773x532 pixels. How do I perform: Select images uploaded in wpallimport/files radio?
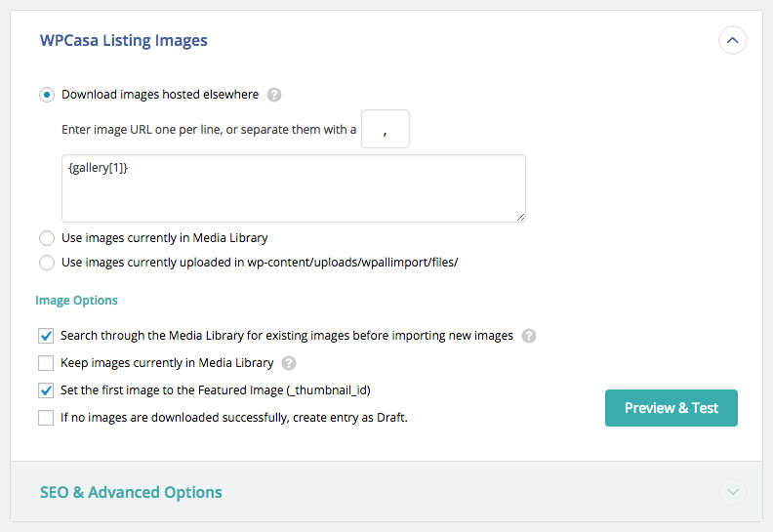click(x=46, y=262)
